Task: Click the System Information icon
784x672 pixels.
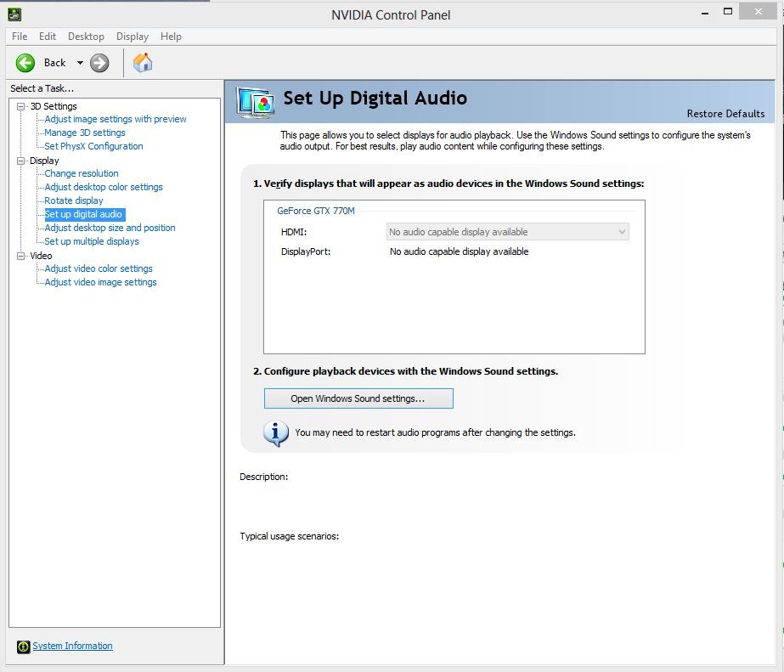Action: coord(23,647)
